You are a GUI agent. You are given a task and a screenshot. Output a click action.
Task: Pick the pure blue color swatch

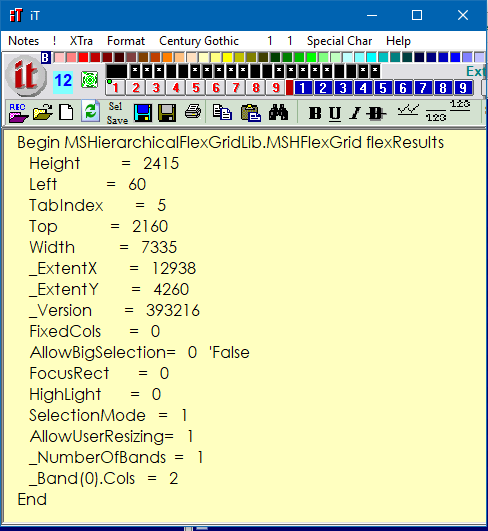[x=455, y=57]
